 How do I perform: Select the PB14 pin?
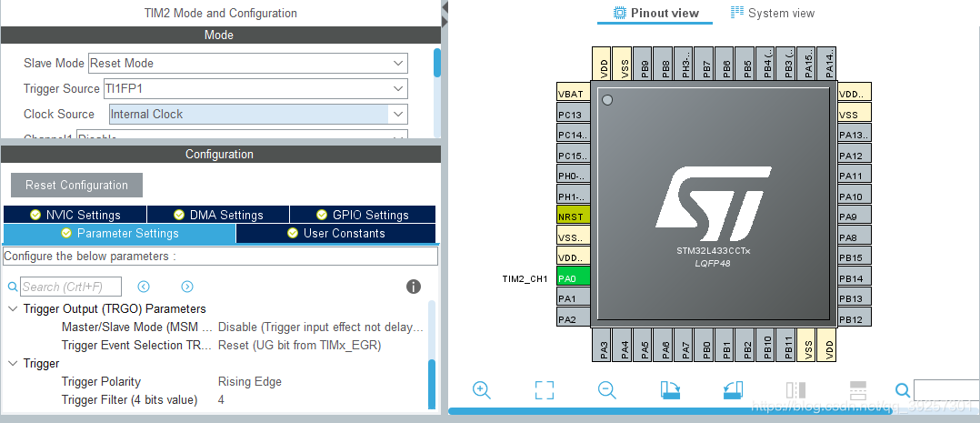pos(855,277)
